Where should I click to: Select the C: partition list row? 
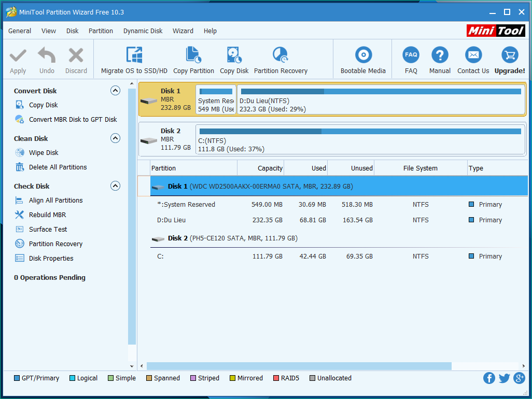coord(339,256)
